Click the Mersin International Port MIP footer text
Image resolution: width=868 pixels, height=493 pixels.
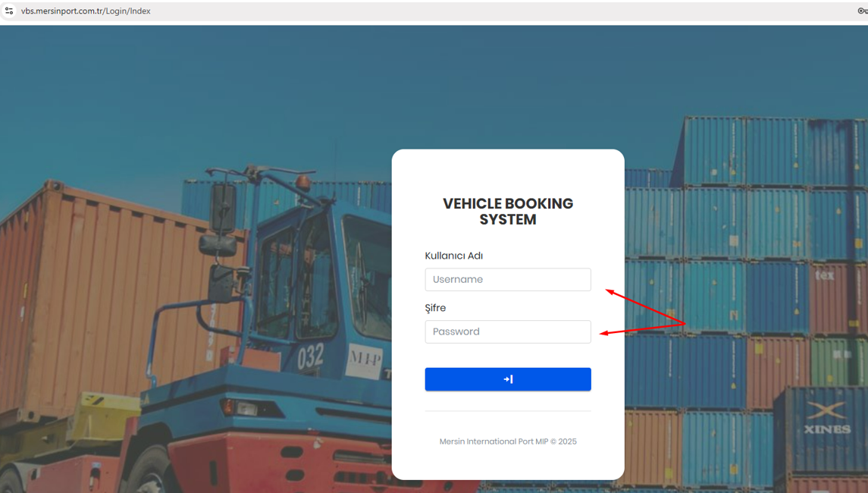[x=508, y=441]
